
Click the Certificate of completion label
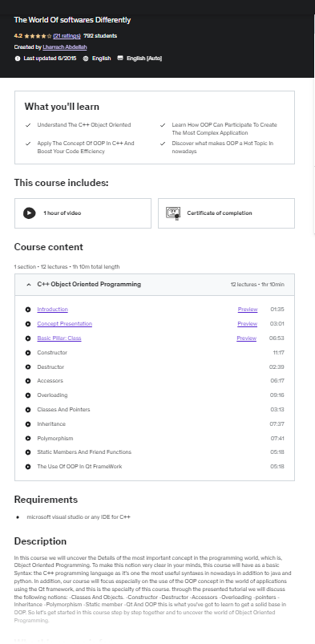pos(220,213)
